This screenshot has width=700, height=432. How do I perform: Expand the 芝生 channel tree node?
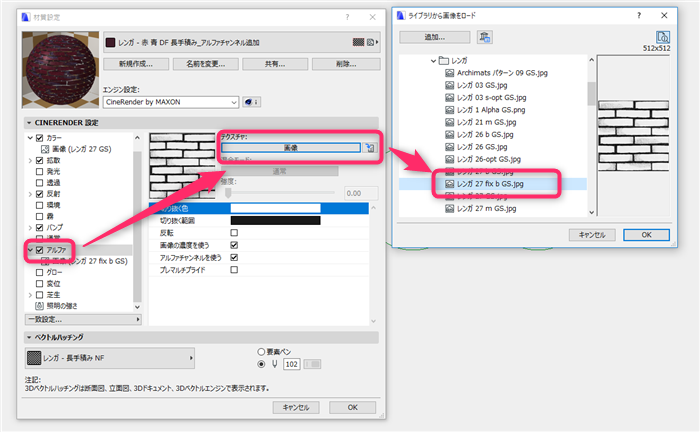[30, 295]
